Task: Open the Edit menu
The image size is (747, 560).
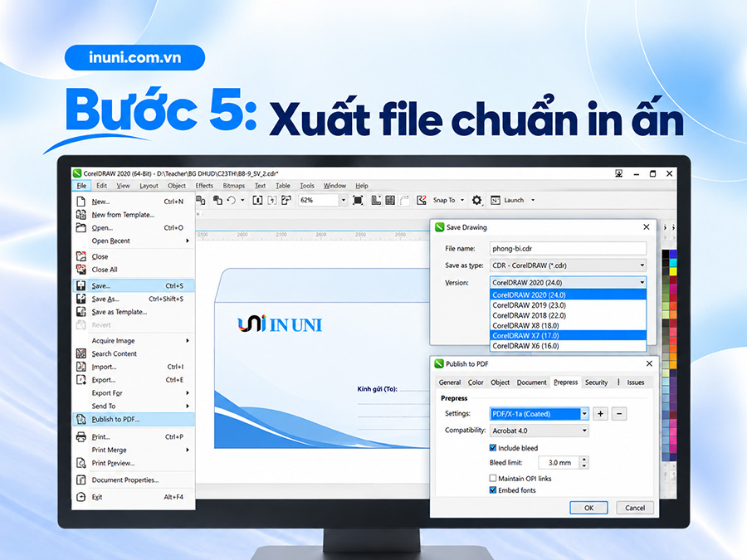Action: pos(101,185)
